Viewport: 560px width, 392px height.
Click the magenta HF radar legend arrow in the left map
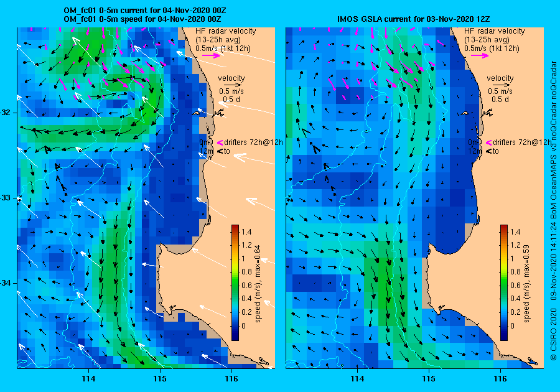pyautogui.click(x=211, y=55)
